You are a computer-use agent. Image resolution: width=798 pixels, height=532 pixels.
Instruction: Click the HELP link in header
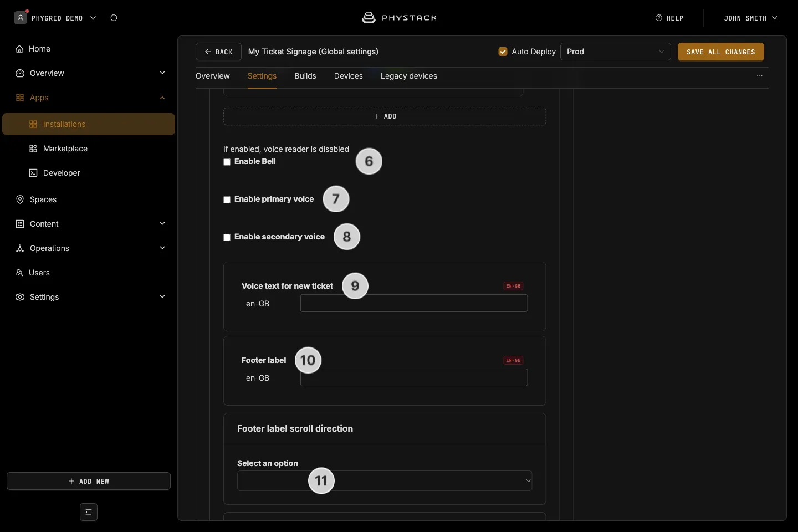click(x=669, y=18)
